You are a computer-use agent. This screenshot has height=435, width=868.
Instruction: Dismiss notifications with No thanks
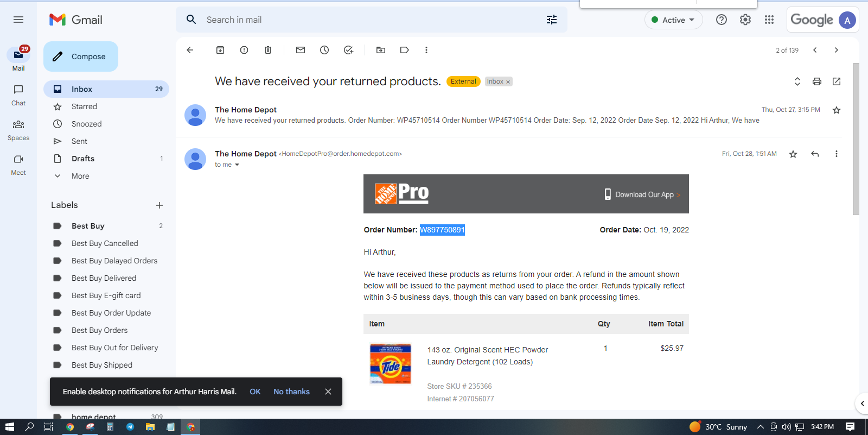[x=291, y=392]
